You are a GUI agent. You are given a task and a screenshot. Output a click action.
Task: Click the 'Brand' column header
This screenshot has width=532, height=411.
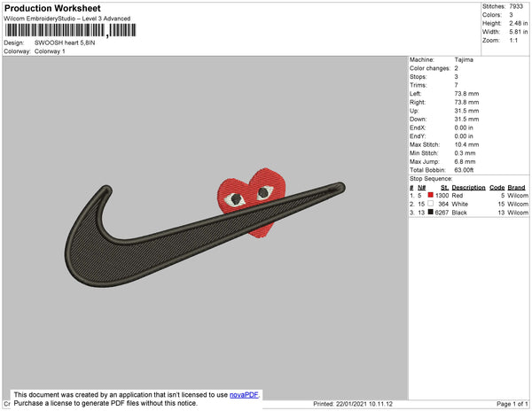pos(516,188)
